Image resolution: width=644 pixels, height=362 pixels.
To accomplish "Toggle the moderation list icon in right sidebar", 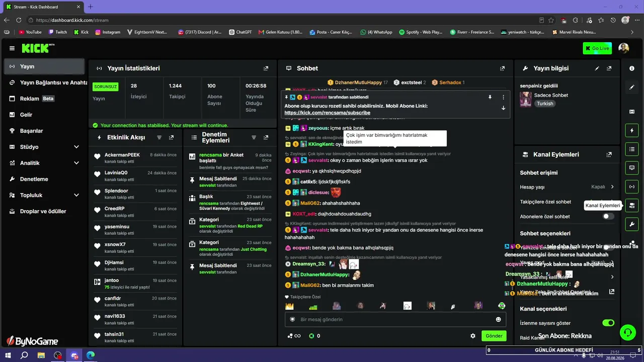I will (632, 149).
